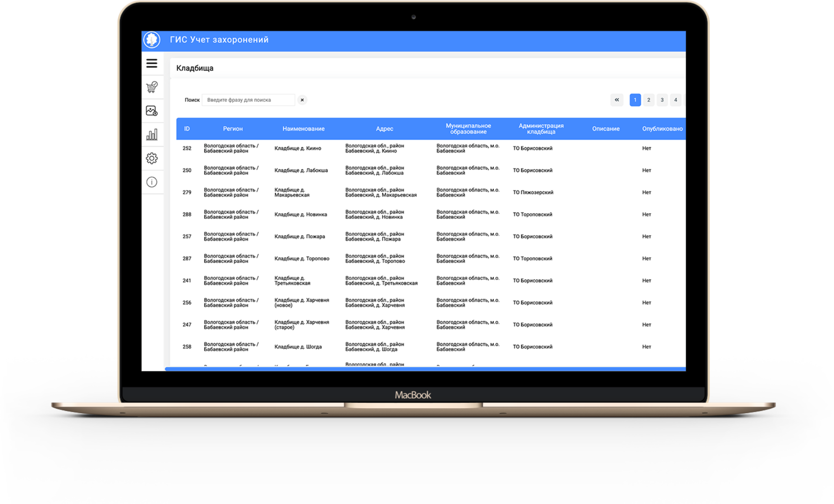
Task: Toggle the hamburger menu in the sidebar
Action: (x=151, y=64)
